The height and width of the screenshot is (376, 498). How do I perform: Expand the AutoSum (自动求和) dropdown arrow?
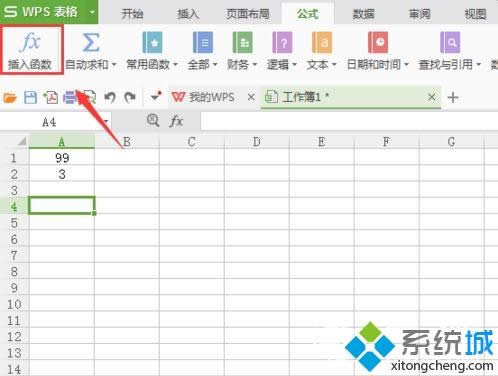click(x=114, y=64)
